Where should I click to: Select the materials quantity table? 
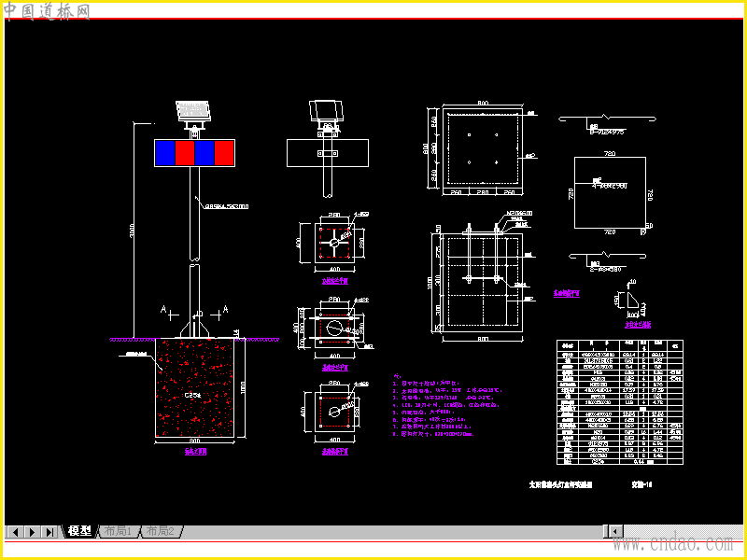[620, 402]
